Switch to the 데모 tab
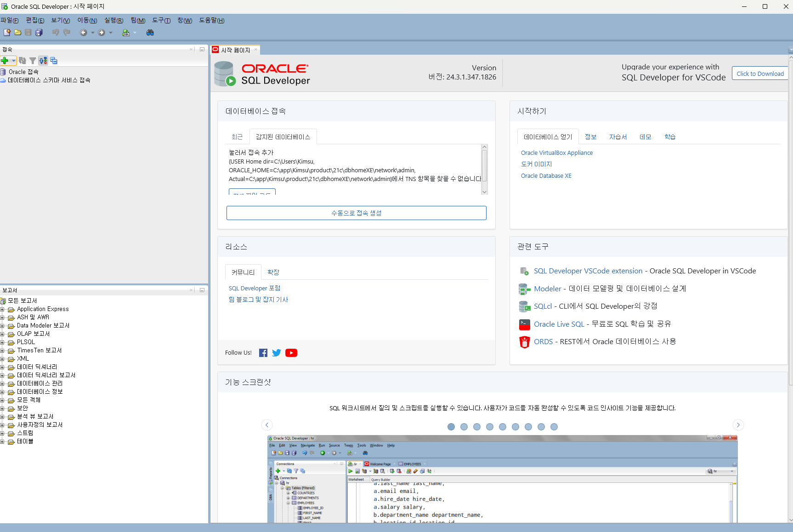Image resolution: width=793 pixels, height=532 pixels. point(646,137)
